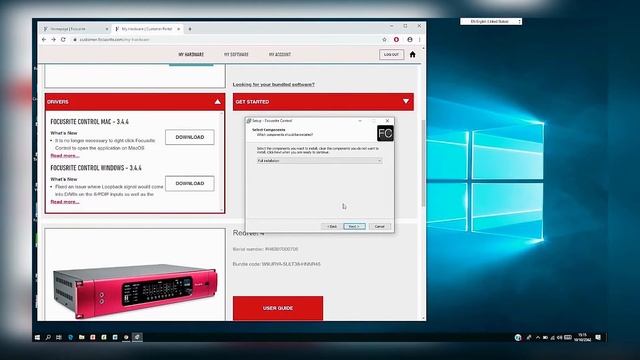Open Windows taskbar search
This screenshot has width=640, height=360.
48,337
